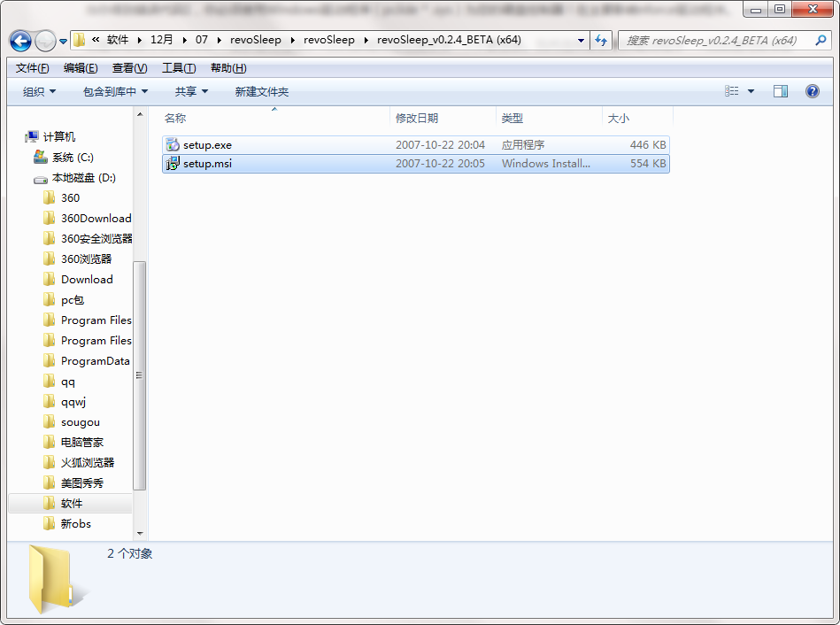The height and width of the screenshot is (625, 840).
Task: Click navigation pane scroll up arrow
Action: pos(140,114)
